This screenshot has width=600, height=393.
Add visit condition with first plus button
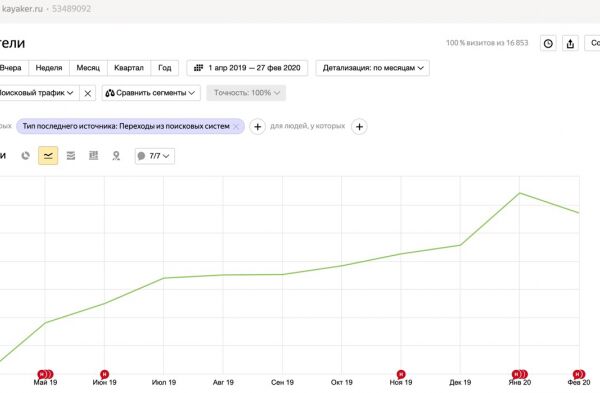[258, 127]
